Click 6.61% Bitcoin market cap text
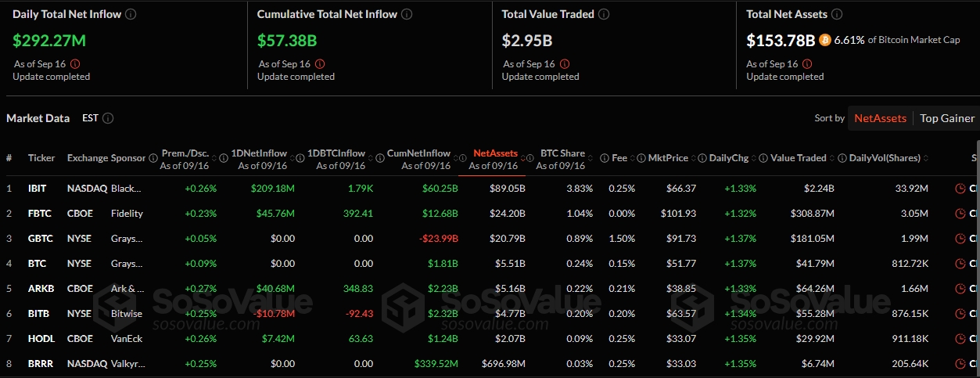 click(897, 40)
